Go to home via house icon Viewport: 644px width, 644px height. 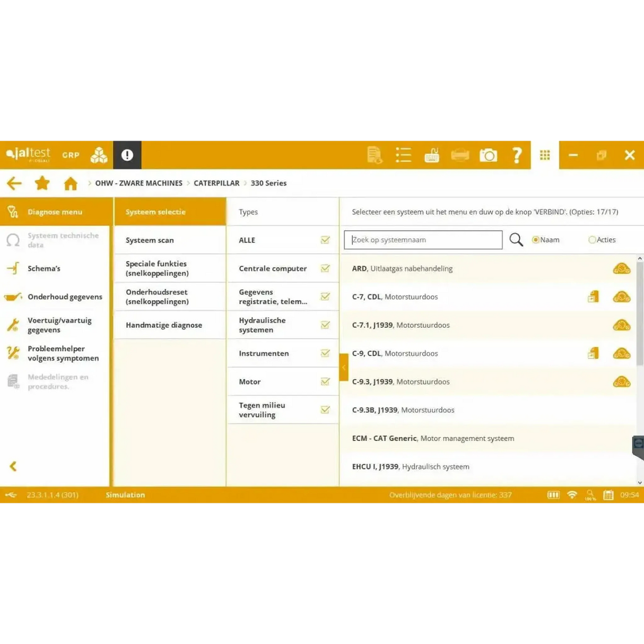(71, 184)
